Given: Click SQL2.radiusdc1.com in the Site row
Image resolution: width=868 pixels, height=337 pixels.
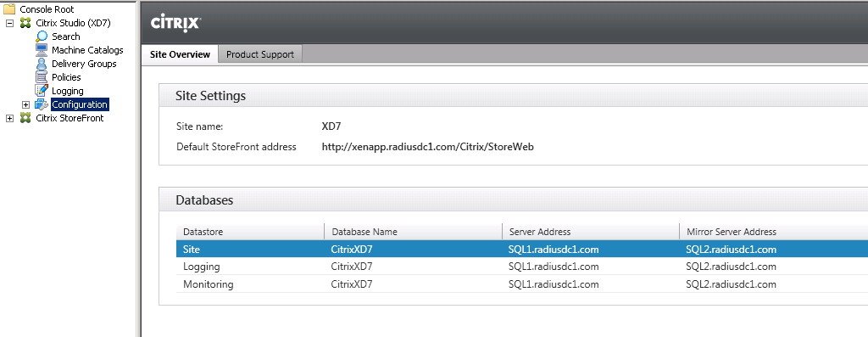Looking at the screenshot, I should 731,250.
